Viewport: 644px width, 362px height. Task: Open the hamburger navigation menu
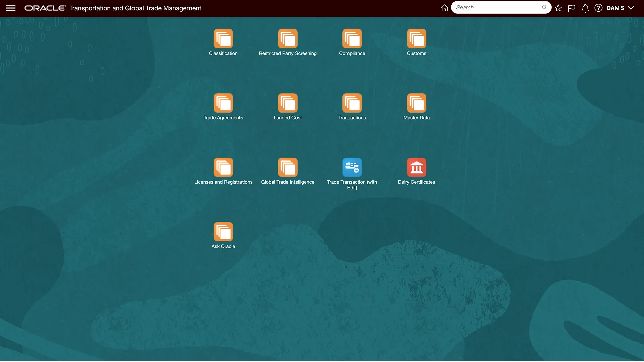click(11, 8)
